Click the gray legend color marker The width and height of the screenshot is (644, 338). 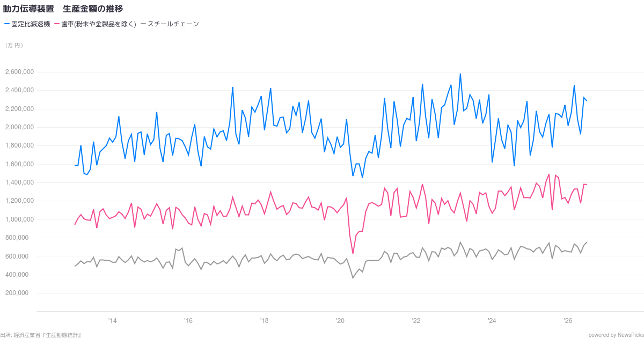tap(143, 24)
